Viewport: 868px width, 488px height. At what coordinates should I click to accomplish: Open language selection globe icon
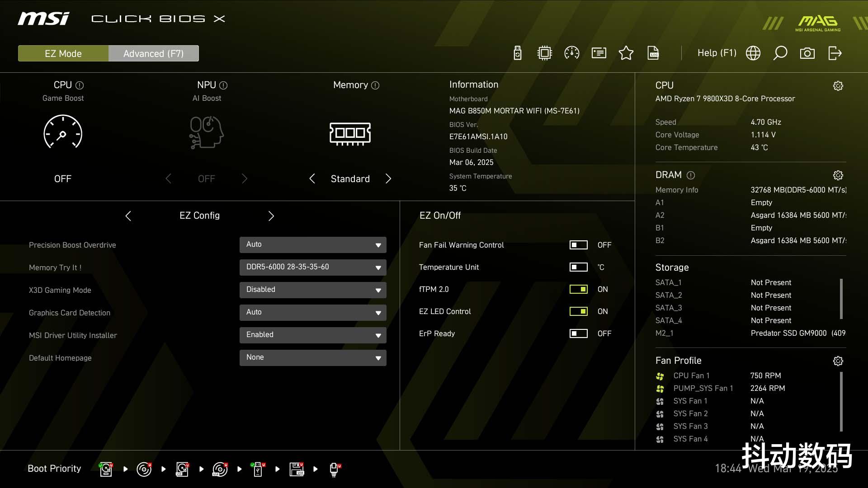(753, 53)
